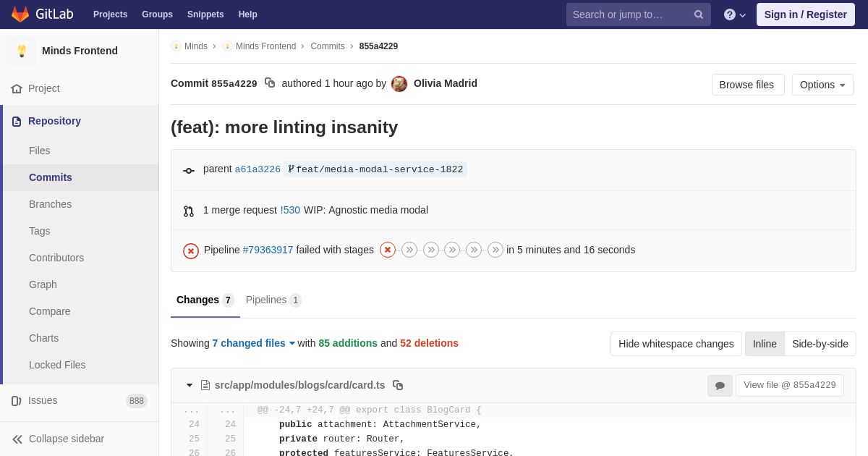
Task: Switch to Side-by-side diff view
Action: click(820, 344)
